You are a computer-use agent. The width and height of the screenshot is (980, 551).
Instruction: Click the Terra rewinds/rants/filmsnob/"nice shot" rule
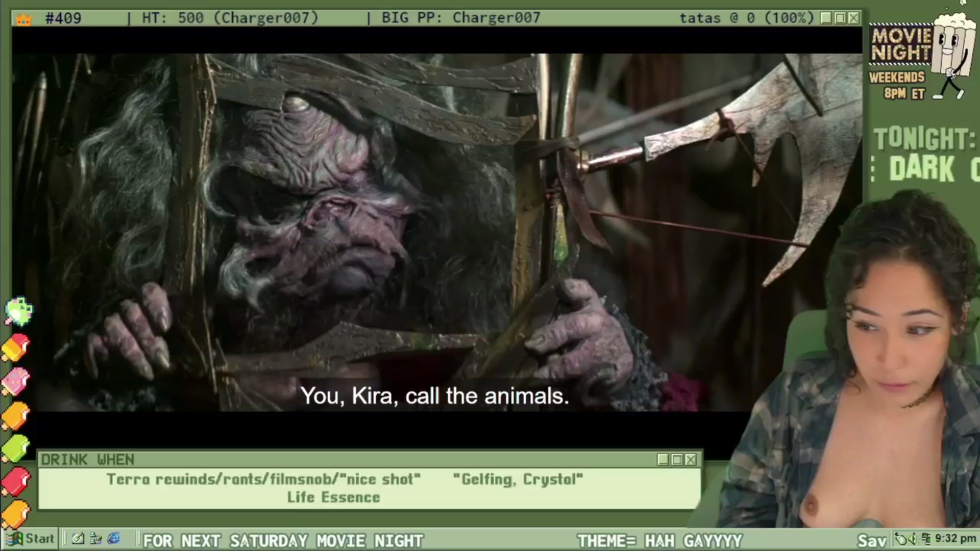263,479
